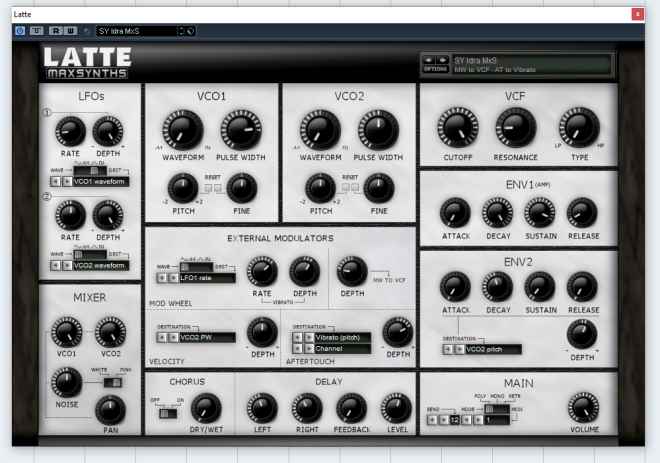This screenshot has width=660, height=463.
Task: Click the AFTERTOUCH DEPTH knob
Action: 398,333
